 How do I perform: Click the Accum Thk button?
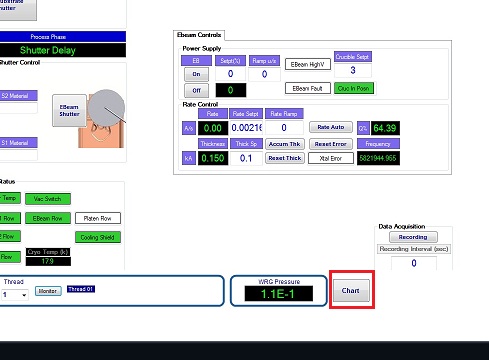click(x=285, y=144)
